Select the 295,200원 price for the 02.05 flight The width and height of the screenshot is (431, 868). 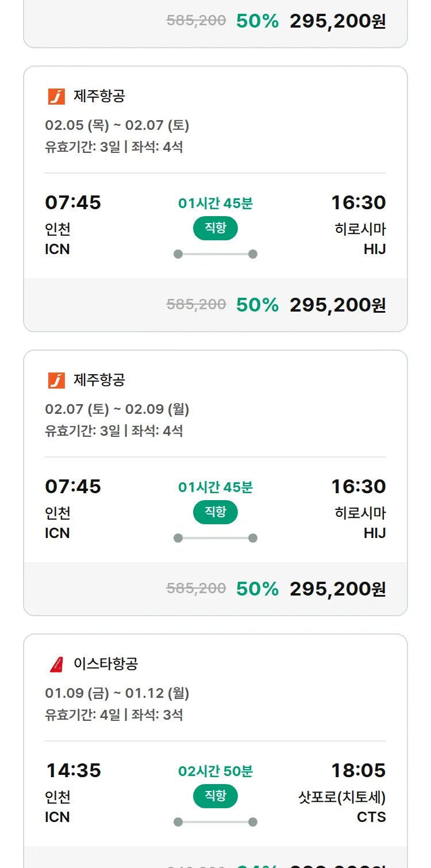coord(337,305)
